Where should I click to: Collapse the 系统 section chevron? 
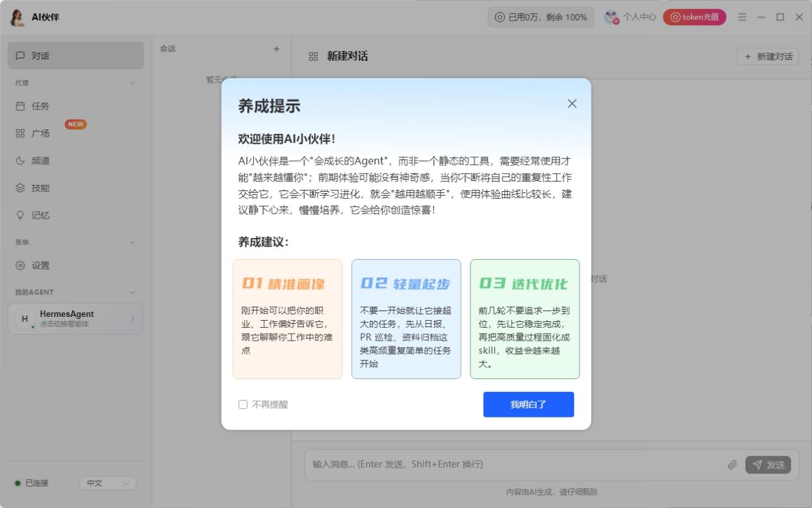point(133,242)
